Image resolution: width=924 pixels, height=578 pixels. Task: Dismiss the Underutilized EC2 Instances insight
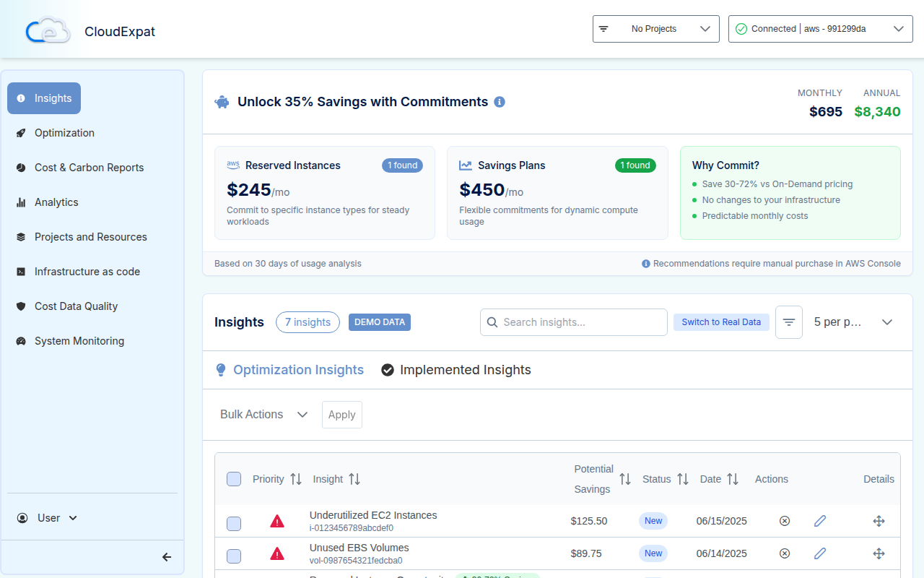[785, 521]
